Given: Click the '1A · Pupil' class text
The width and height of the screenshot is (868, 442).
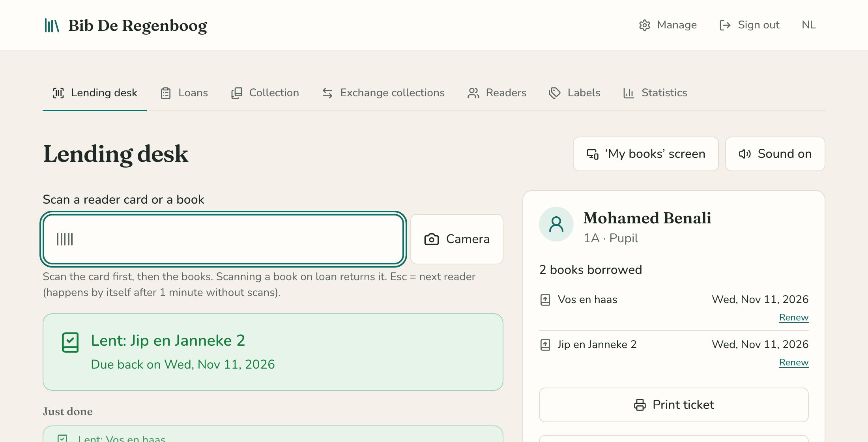Looking at the screenshot, I should 611,238.
